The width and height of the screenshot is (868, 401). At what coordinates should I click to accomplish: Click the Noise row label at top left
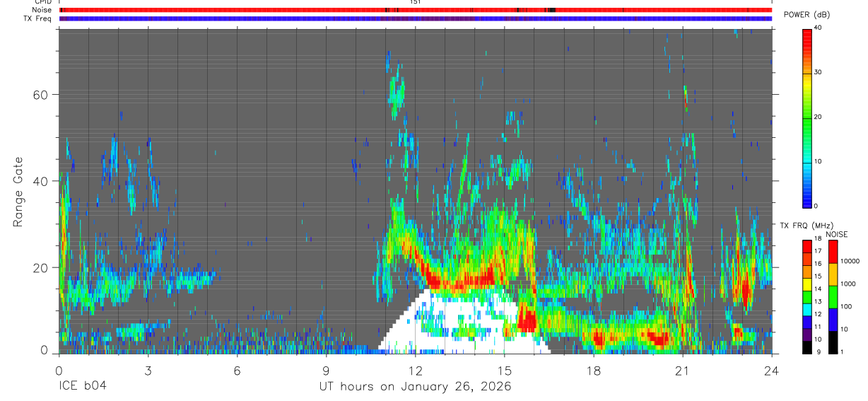pos(43,10)
